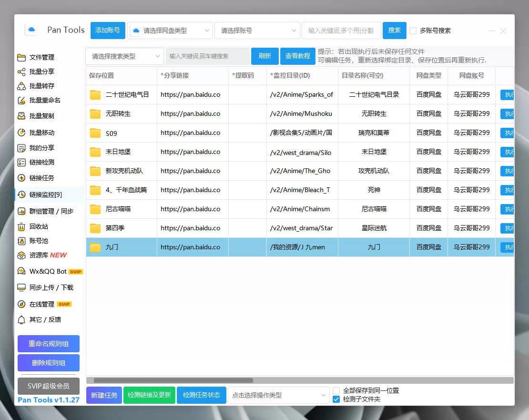
Task: Click the 批量复制 icon
Action: [21, 116]
